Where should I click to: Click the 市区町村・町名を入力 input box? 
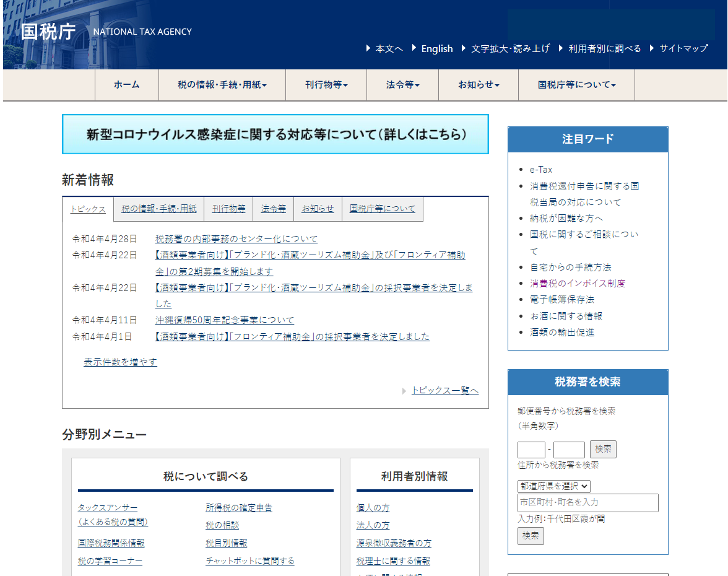587,503
